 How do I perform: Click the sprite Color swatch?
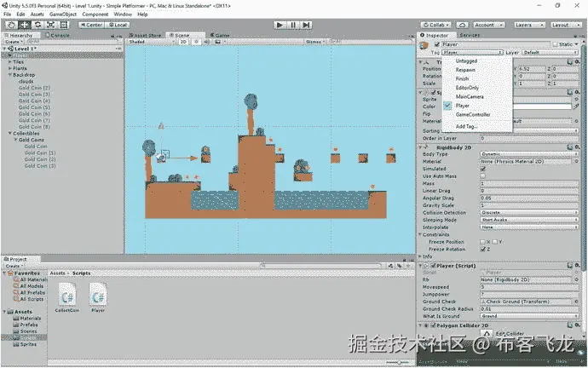(542, 106)
